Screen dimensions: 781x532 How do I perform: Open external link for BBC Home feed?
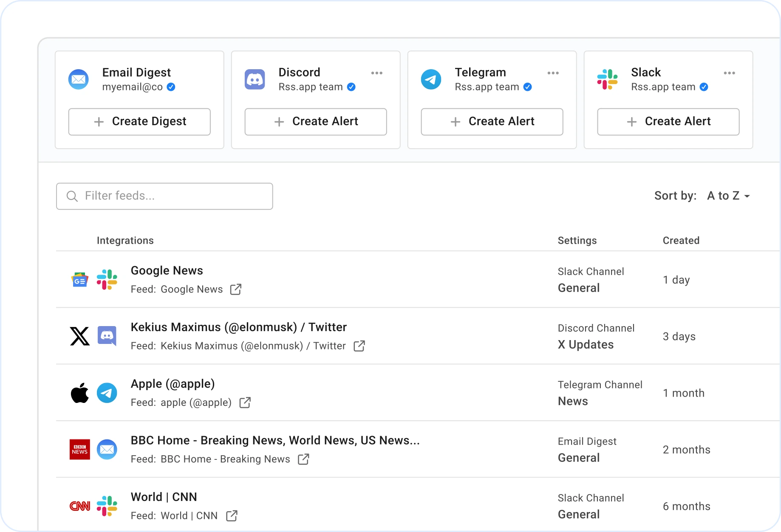point(303,459)
